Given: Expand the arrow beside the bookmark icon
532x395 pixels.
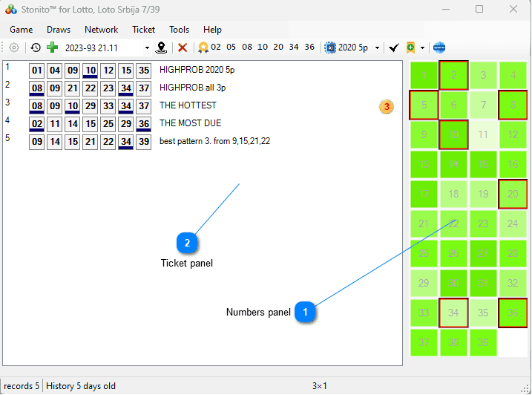Looking at the screenshot, I should 422,48.
